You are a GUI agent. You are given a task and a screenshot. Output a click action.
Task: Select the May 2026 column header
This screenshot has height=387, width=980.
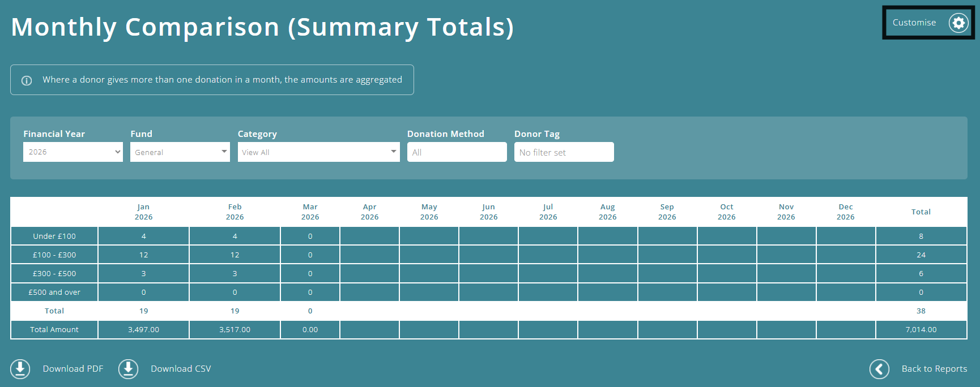click(429, 212)
